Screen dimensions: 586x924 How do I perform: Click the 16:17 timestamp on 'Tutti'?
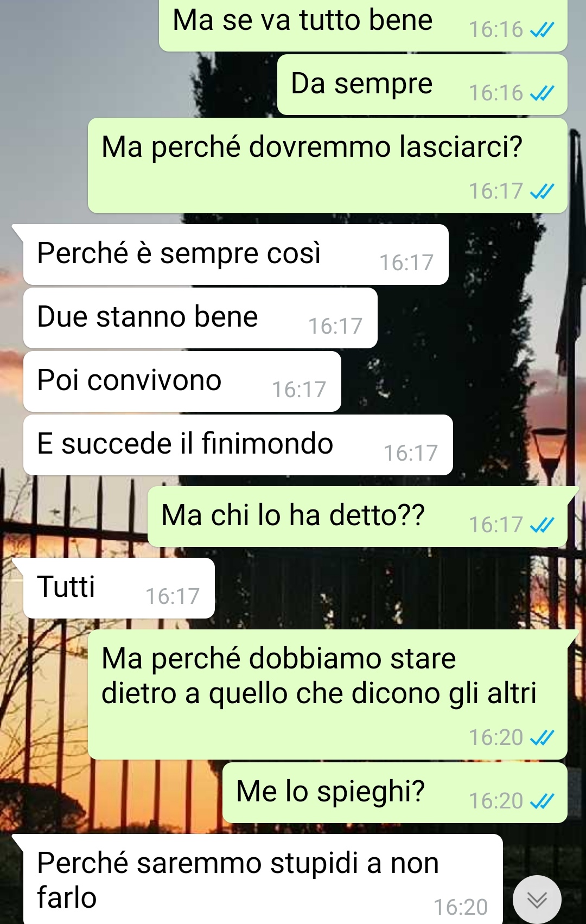click(x=173, y=596)
